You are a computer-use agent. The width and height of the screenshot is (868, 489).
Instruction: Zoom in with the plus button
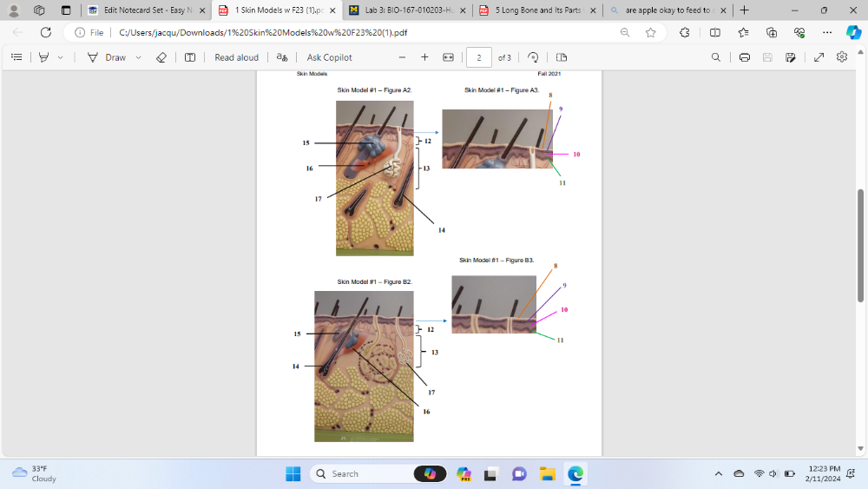(424, 57)
